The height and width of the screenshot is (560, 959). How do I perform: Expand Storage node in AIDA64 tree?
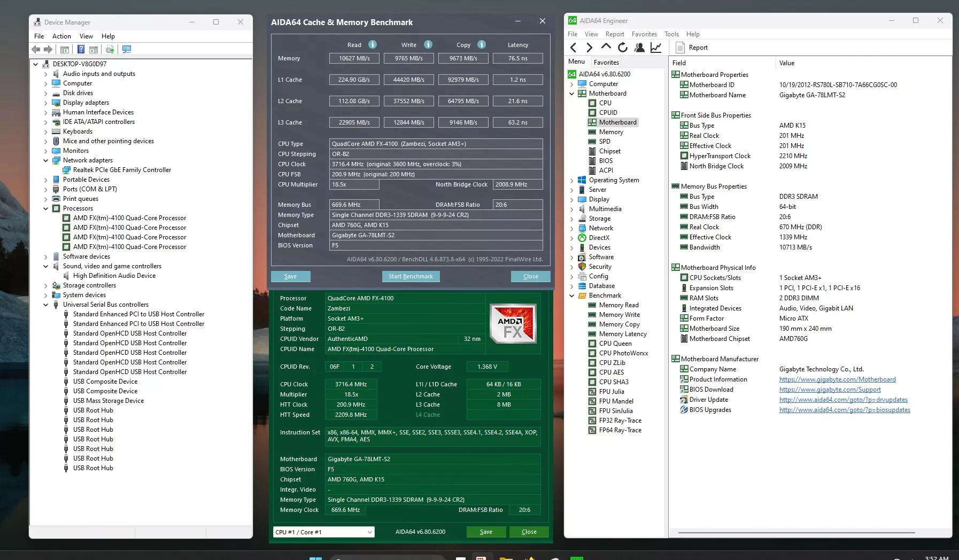pos(571,219)
